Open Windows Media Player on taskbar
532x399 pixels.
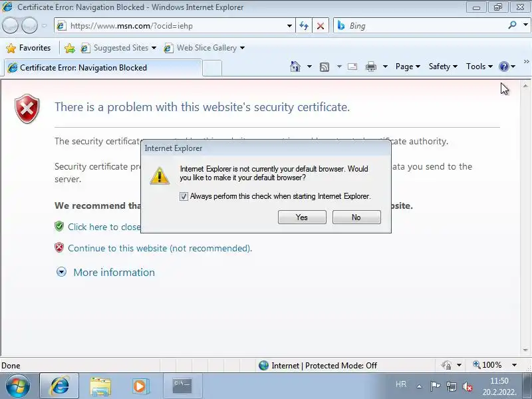(x=140, y=386)
